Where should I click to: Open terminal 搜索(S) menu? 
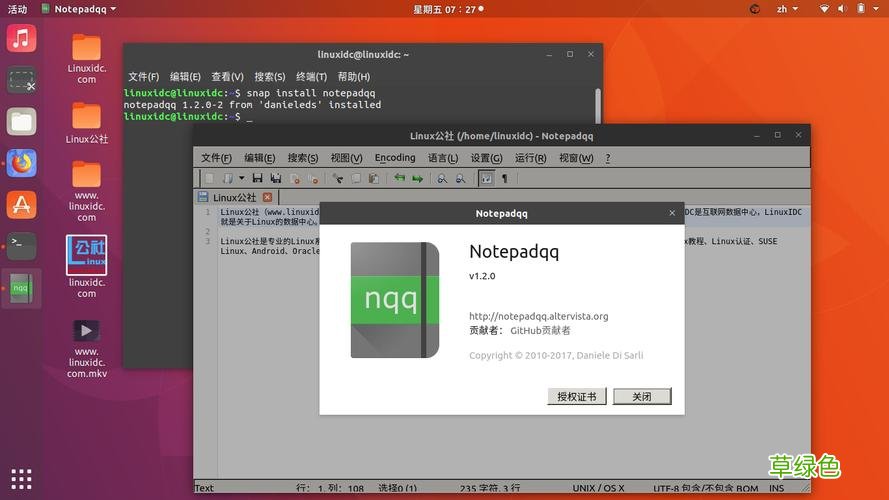tap(269, 77)
